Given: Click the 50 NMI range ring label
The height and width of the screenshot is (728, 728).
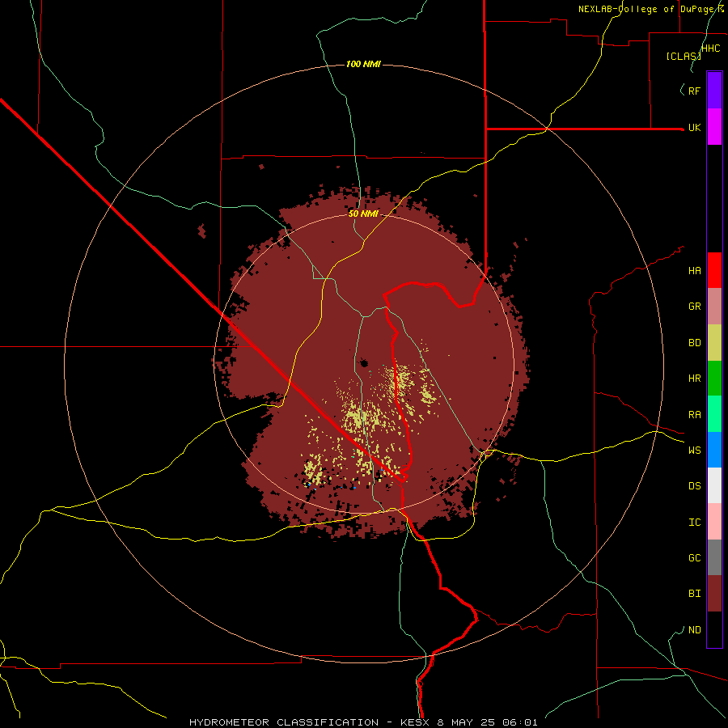Looking at the screenshot, I should [x=363, y=214].
